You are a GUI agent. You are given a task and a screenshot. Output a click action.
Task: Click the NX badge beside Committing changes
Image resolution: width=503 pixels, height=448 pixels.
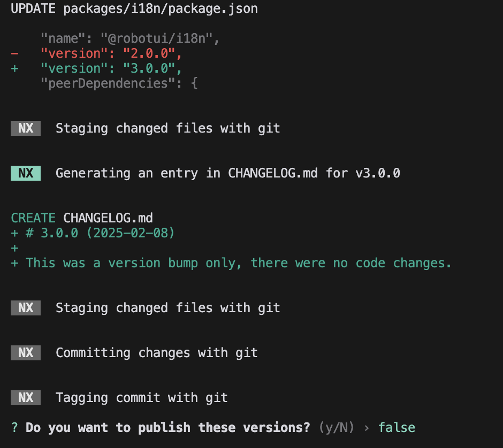(26, 353)
